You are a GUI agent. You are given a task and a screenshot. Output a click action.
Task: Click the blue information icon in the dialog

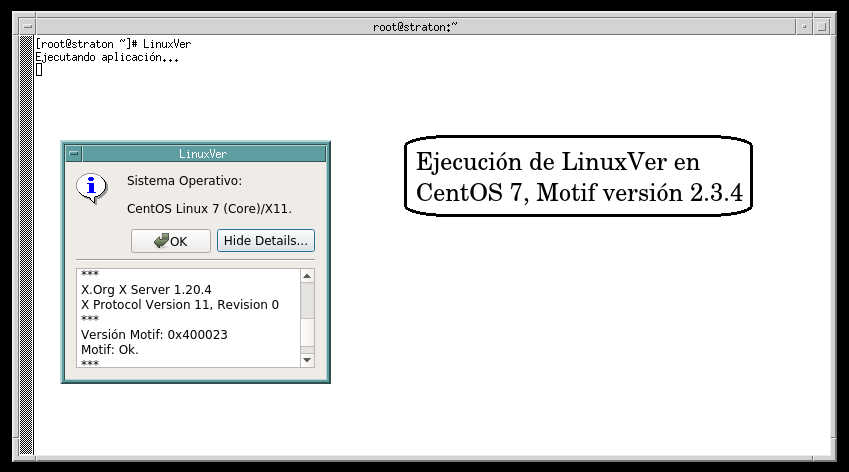coord(92,188)
